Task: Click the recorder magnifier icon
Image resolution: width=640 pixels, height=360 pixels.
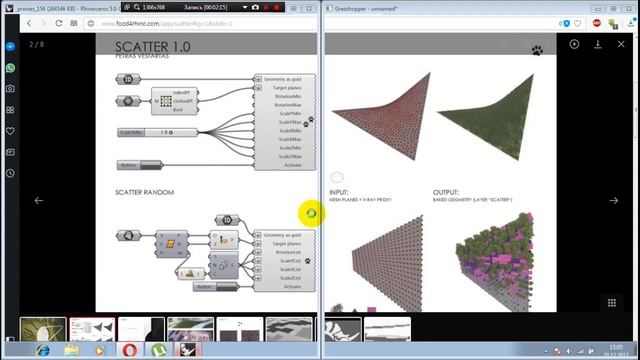Action: [x=137, y=7]
